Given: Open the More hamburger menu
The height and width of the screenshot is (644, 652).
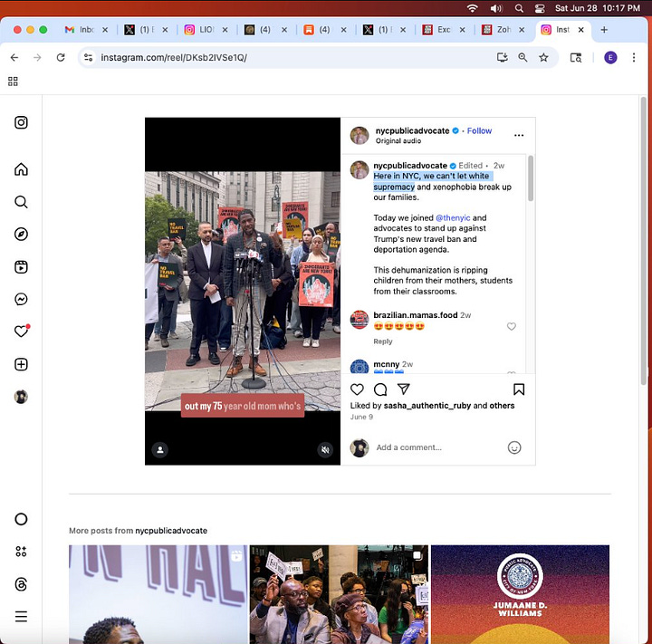Looking at the screenshot, I should 21,617.
